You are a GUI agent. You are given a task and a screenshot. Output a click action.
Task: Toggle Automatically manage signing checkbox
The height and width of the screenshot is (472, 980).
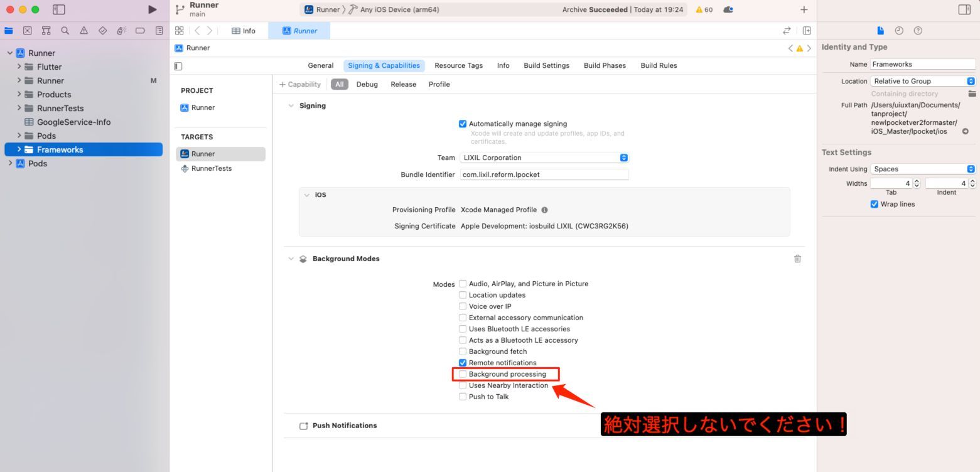[463, 124]
